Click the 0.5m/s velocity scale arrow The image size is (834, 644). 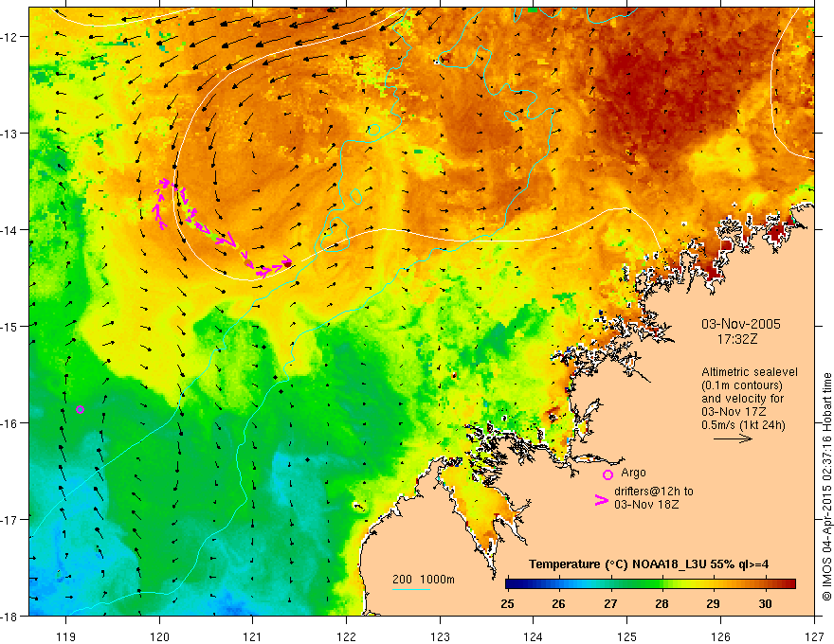pyautogui.click(x=733, y=438)
